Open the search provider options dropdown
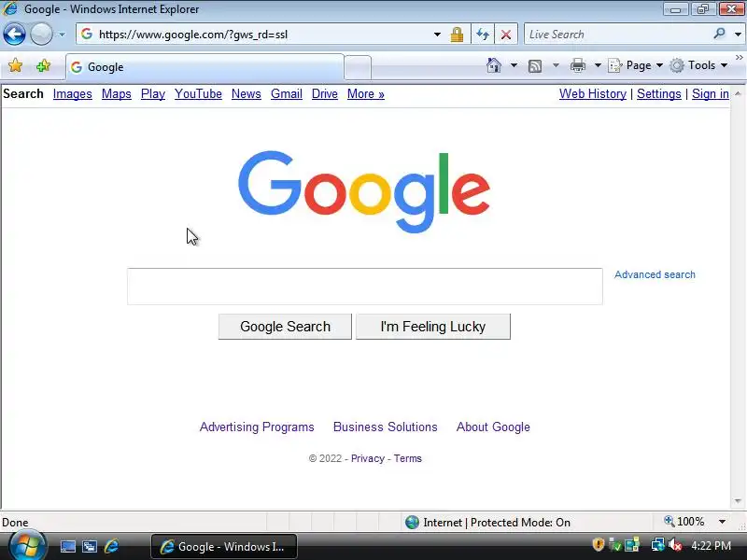Image resolution: width=747 pixels, height=560 pixels. [x=738, y=35]
